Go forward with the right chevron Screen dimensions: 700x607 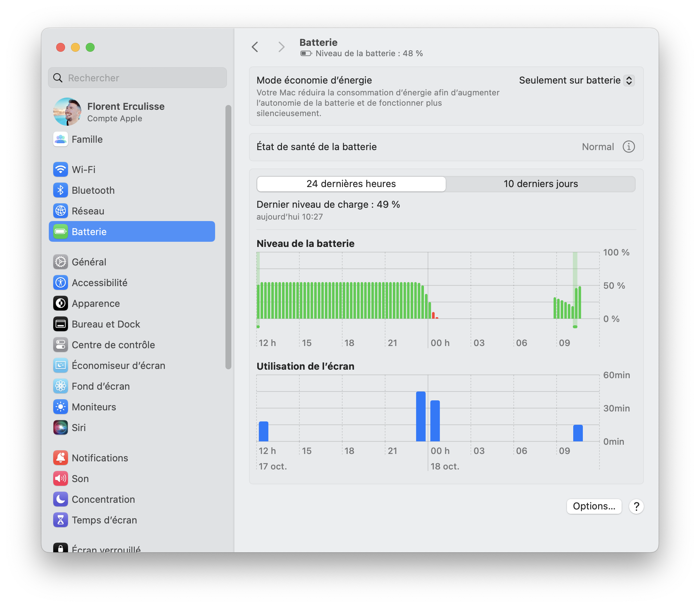281,47
